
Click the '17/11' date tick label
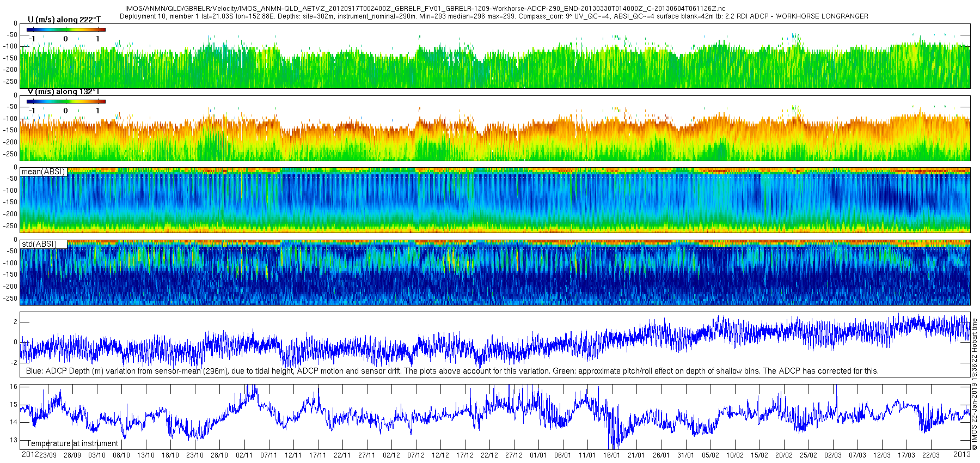(317, 455)
